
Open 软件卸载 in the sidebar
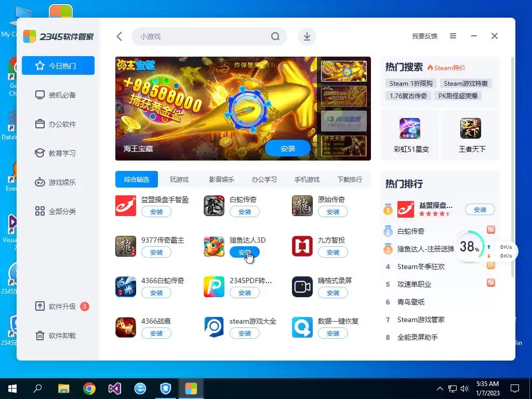click(x=58, y=336)
